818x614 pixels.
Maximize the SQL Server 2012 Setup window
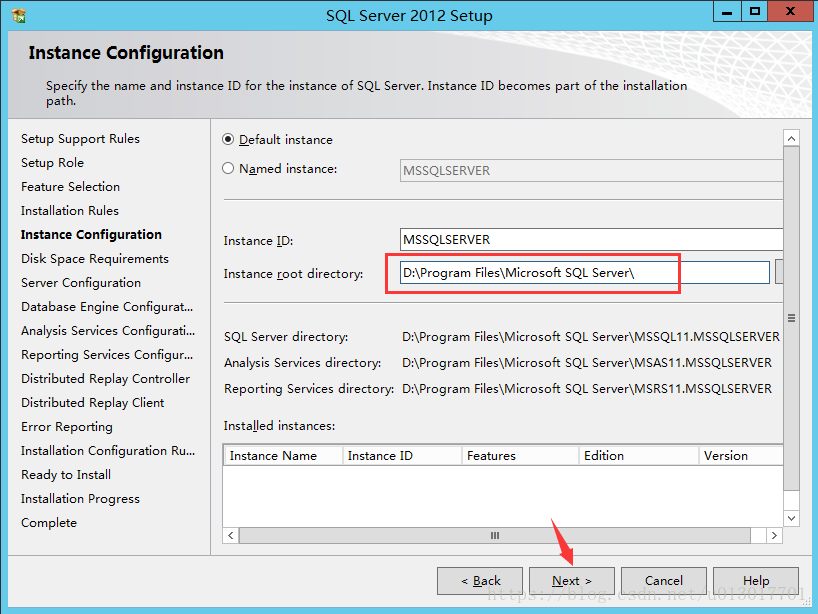point(754,11)
